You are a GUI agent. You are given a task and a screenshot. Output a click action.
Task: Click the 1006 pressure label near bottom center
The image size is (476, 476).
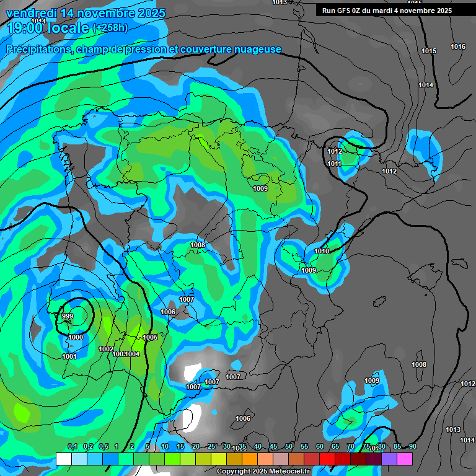pos(243,418)
